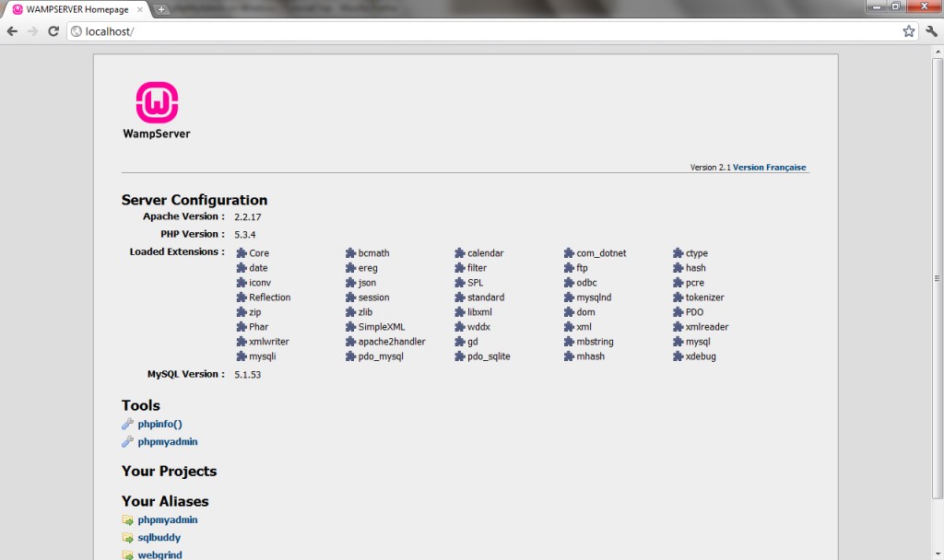This screenshot has height=560, width=944.
Task: Click the puzzle icon beside com_dotnet
Action: [569, 252]
